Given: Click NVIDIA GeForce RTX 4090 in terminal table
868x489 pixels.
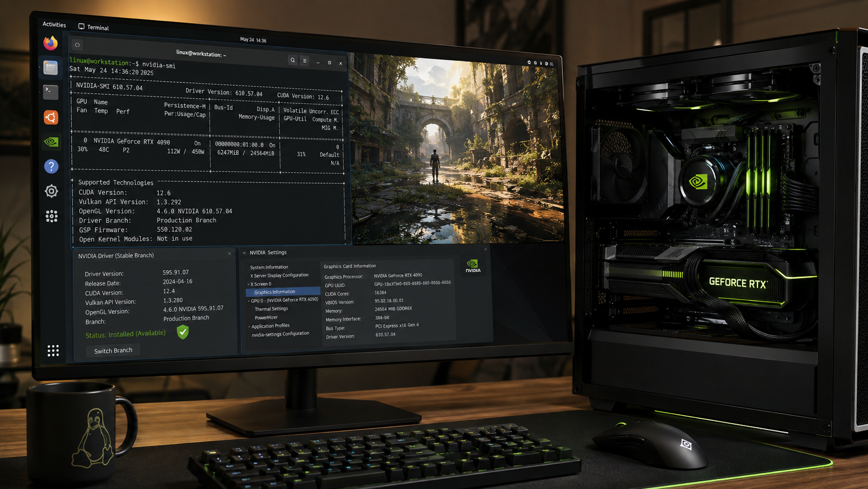Looking at the screenshot, I should click(x=132, y=141).
